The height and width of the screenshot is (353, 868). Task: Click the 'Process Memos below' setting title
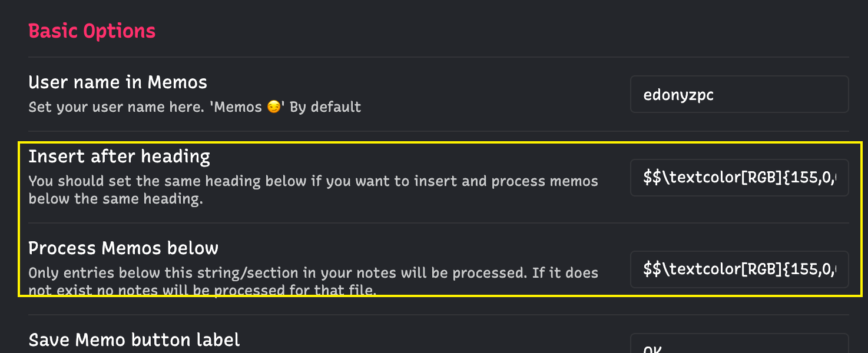click(x=124, y=248)
